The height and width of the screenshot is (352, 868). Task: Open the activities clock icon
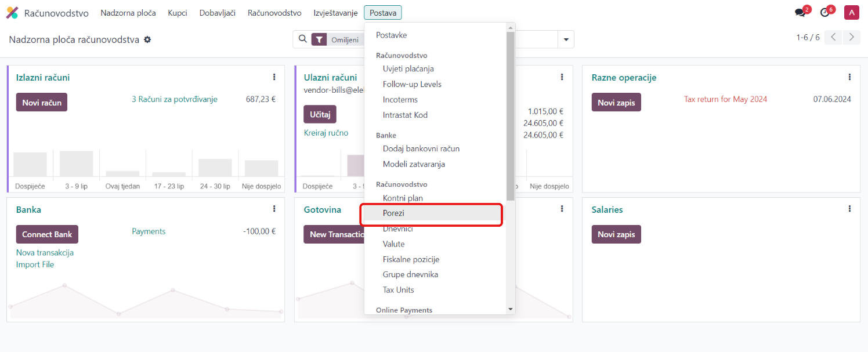click(x=825, y=13)
